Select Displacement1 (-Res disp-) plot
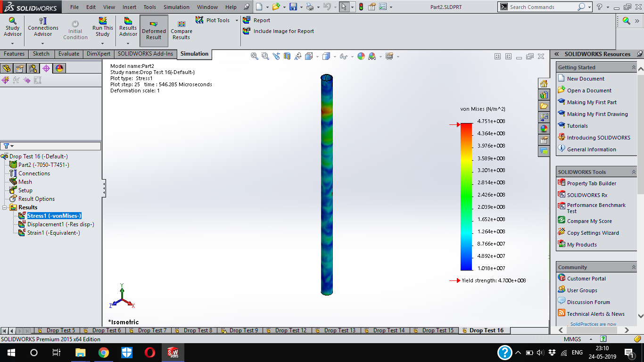Screen dimensions: 644x362 click(60, 224)
